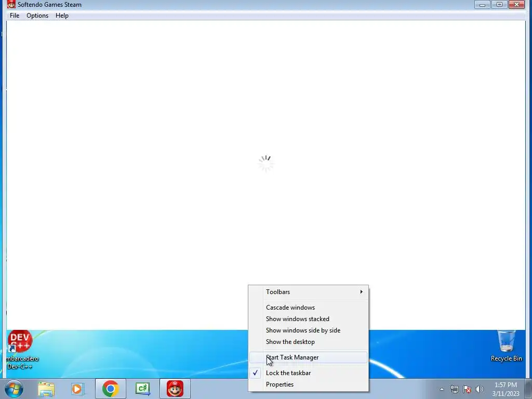Image resolution: width=532 pixels, height=399 pixels.
Task: Start Task Manager from context menu
Action: point(308,357)
